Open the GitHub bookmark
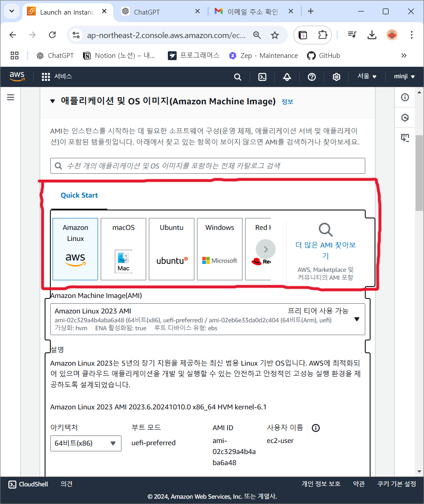 pos(323,56)
